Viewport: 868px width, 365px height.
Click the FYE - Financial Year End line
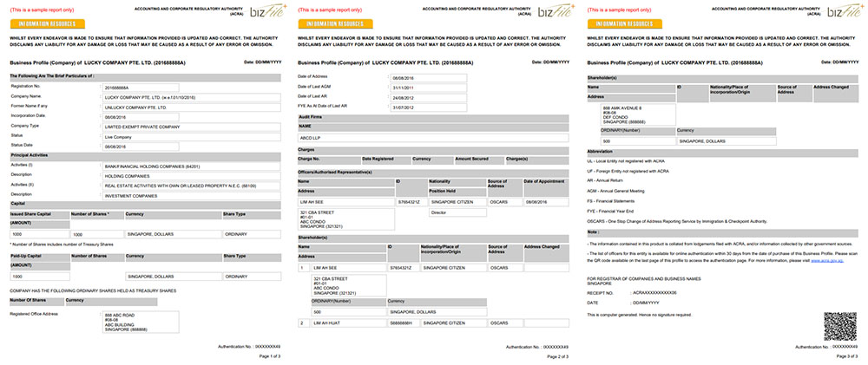[610, 211]
